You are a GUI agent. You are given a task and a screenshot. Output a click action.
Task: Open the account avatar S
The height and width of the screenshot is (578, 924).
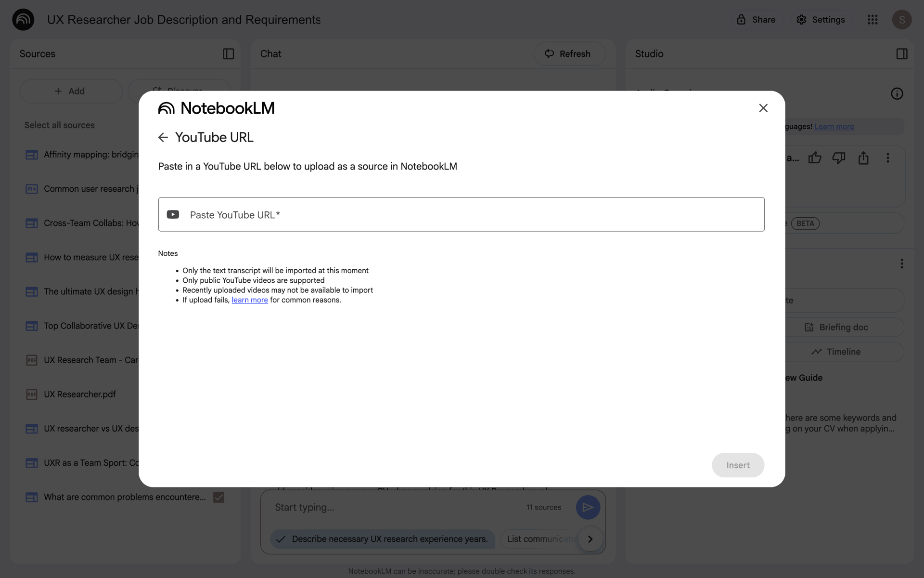coord(902,20)
